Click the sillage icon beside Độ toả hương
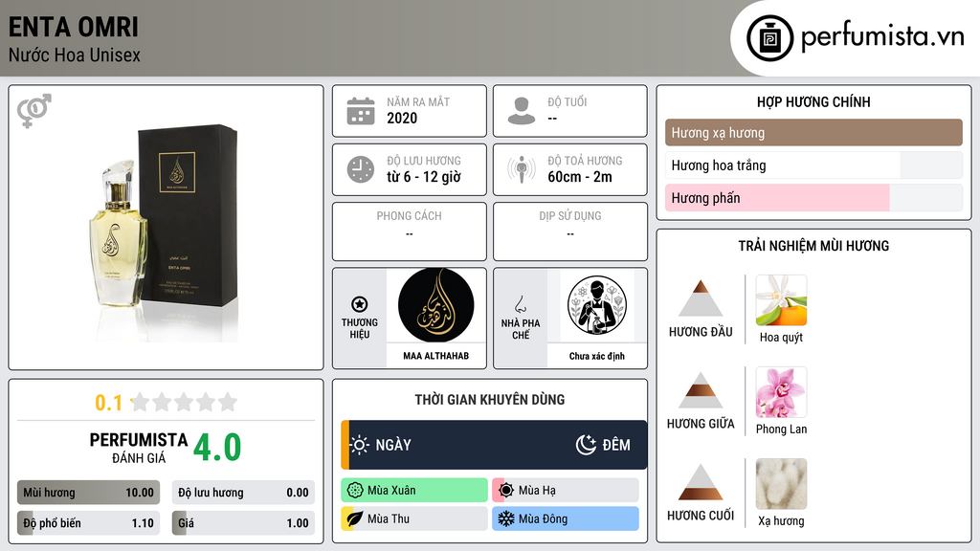This screenshot has width=980, height=551. [x=522, y=169]
